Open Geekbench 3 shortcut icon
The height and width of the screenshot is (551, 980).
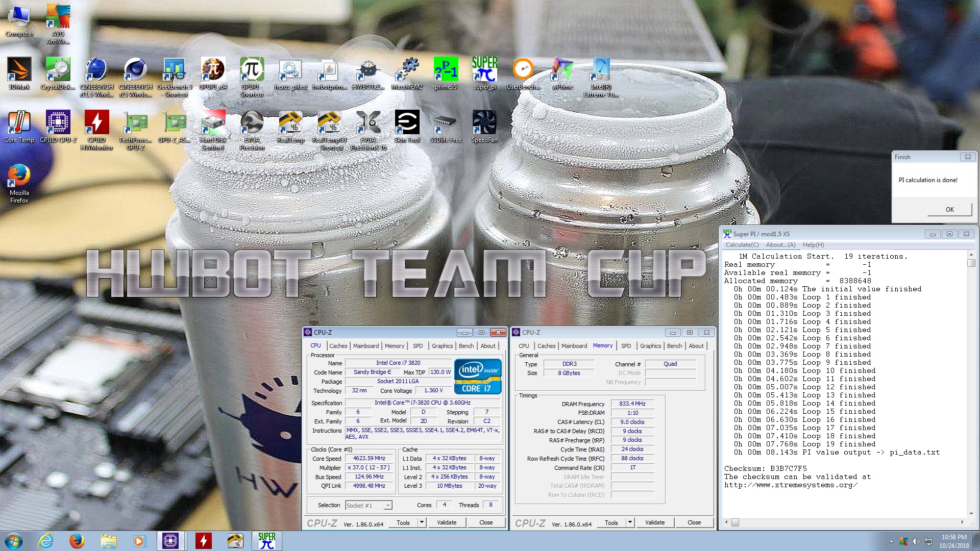pos(175,77)
